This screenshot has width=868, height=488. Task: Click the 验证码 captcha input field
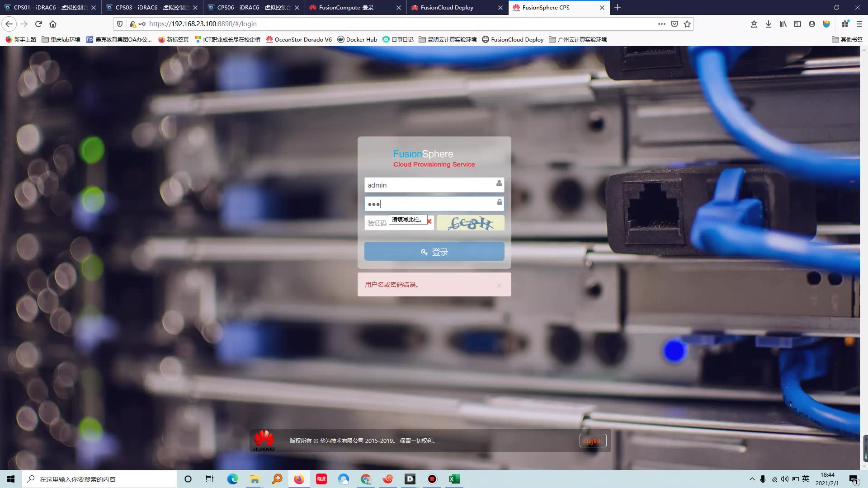coord(399,223)
